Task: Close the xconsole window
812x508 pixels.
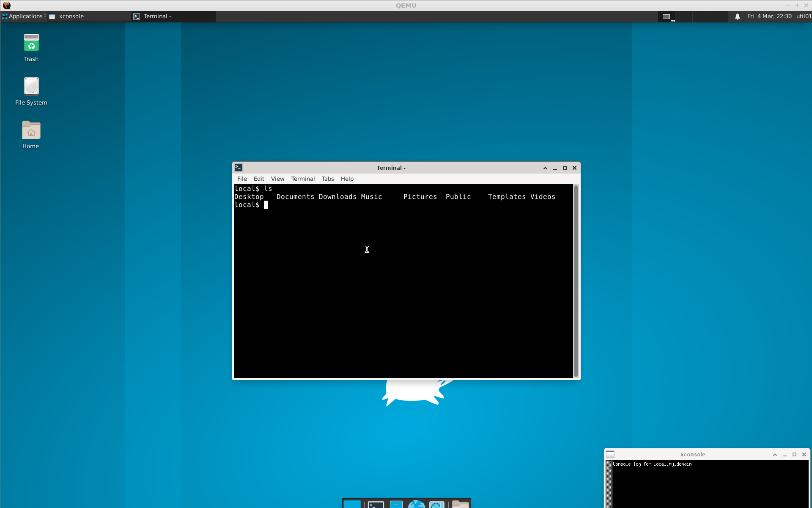Action: (804, 455)
